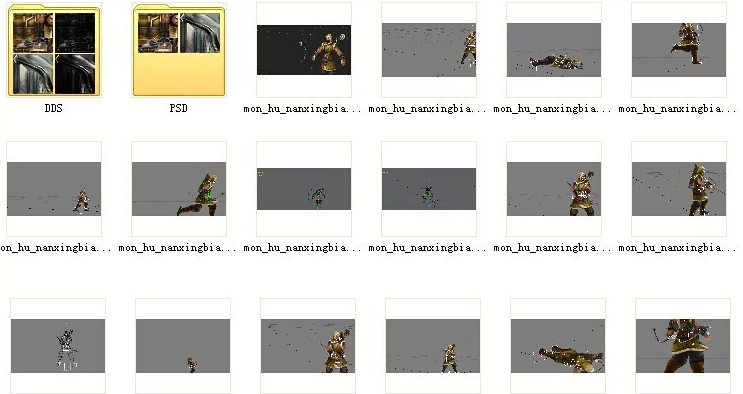Select thumbnail with green wireframe figure
Image resolution: width=743 pixels, height=394 pixels.
[304, 189]
